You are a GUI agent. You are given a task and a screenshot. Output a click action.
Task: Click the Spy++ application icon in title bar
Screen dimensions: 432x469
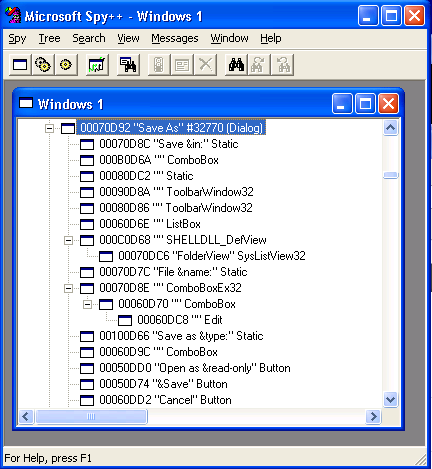13,16
